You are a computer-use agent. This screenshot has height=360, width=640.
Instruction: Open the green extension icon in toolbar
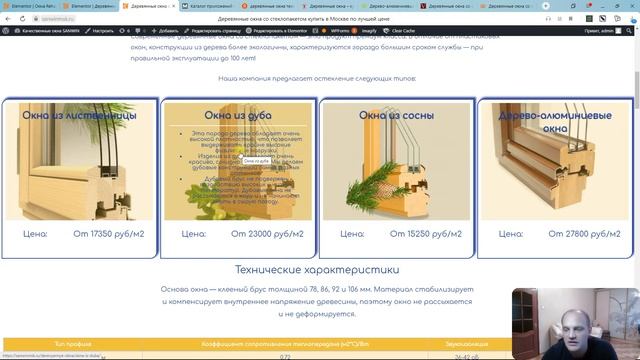click(589, 19)
